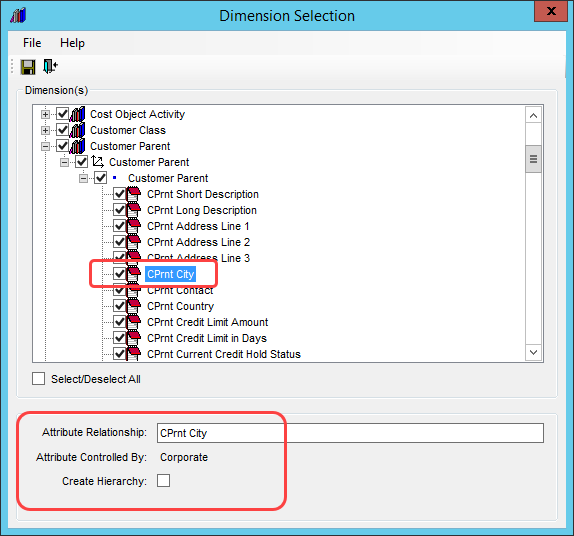Click the attribute icon beside CPrnt Current Credit Hold Status
This screenshot has width=574, height=536.
(134, 354)
